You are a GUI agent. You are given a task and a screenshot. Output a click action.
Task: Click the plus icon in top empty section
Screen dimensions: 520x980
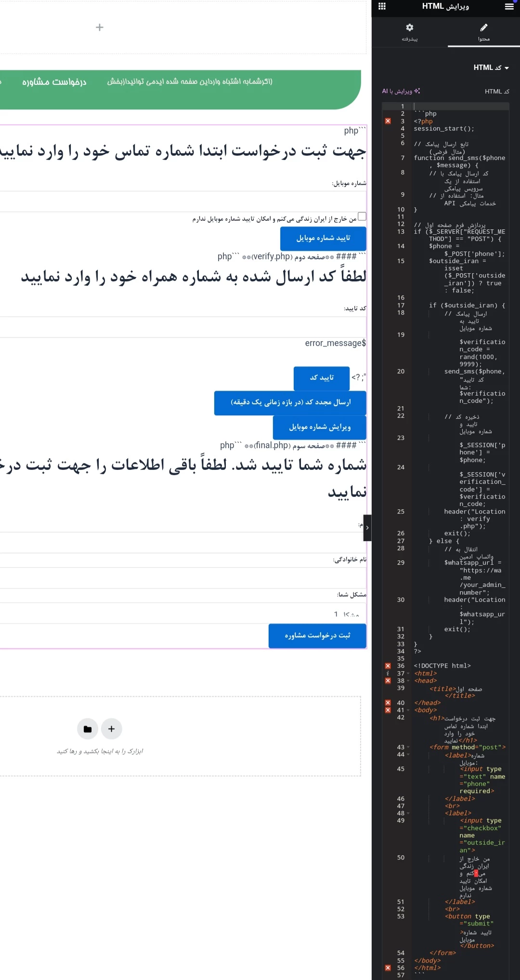tap(100, 27)
